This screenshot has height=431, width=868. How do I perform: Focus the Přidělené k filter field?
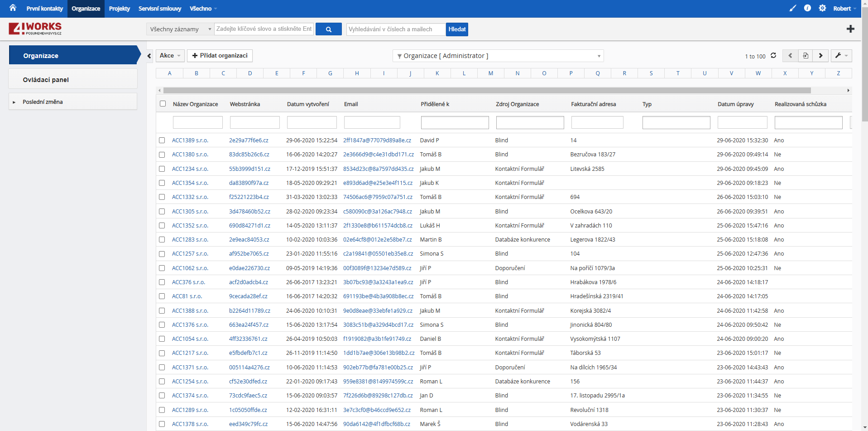point(455,122)
